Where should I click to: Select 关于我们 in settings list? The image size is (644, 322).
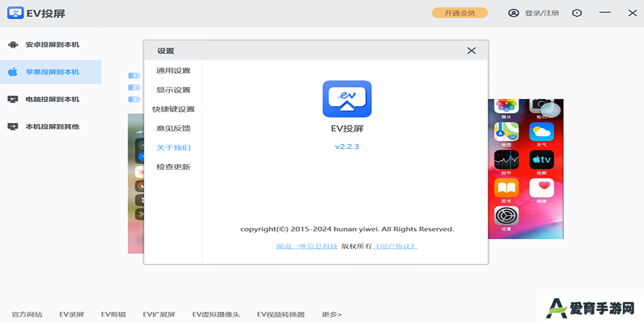click(173, 148)
